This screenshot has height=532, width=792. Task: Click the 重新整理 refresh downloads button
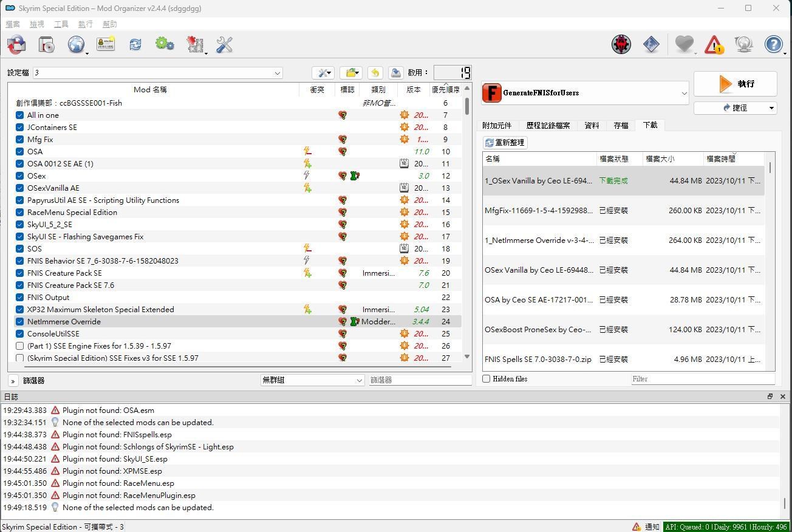point(505,142)
